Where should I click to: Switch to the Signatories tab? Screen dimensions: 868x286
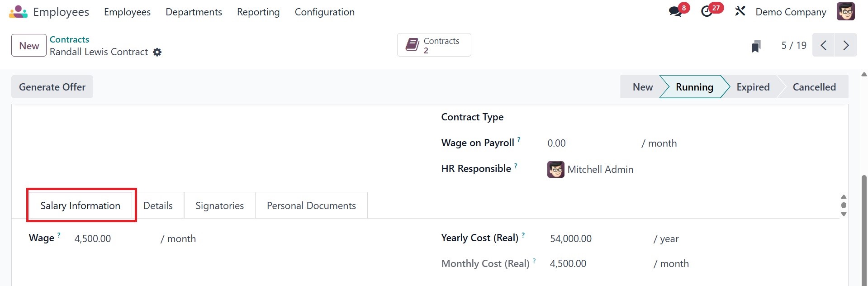point(219,206)
